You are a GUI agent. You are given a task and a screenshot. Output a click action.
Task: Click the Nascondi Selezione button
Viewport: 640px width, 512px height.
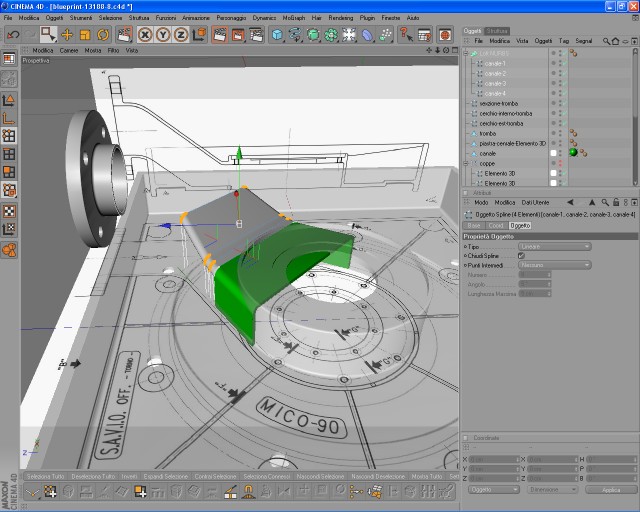pyautogui.click(x=320, y=476)
